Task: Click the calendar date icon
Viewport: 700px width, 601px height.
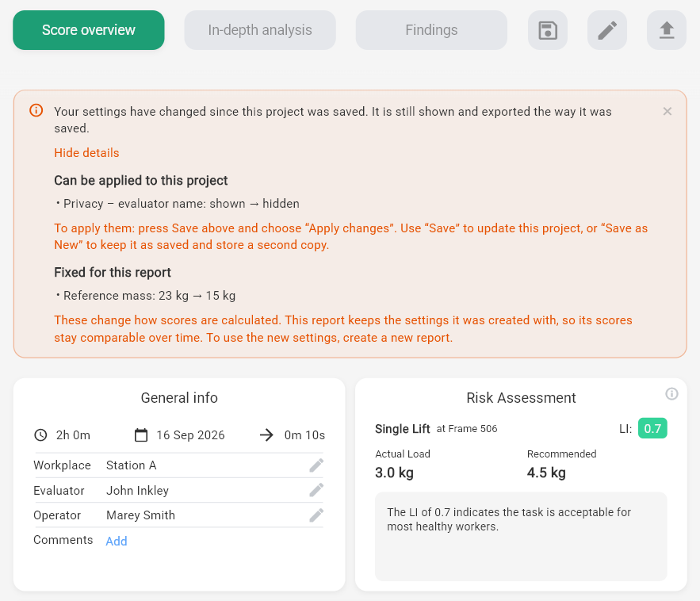Action: 141,435
